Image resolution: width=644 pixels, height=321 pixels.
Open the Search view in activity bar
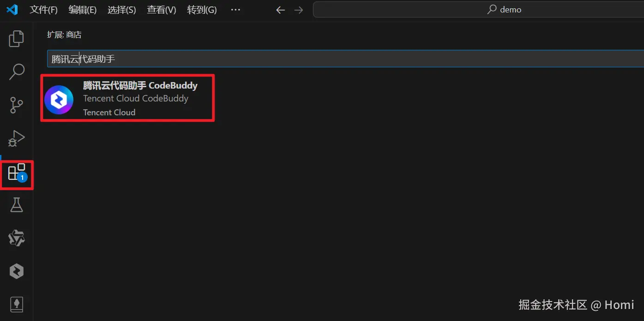tap(17, 72)
